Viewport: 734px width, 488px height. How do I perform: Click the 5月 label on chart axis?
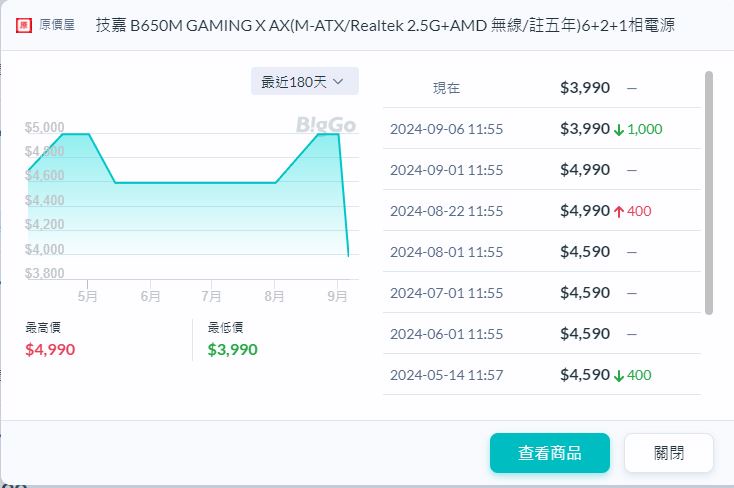87,296
